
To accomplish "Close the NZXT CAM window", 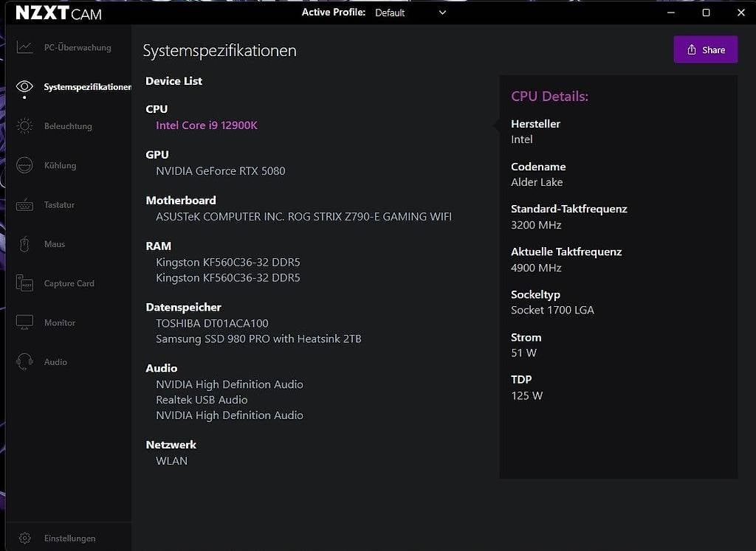I will pos(741,13).
